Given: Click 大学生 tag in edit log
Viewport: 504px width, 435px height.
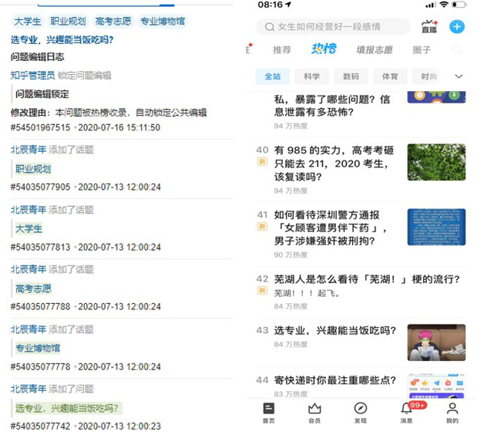Looking at the screenshot, I should pos(29,229).
